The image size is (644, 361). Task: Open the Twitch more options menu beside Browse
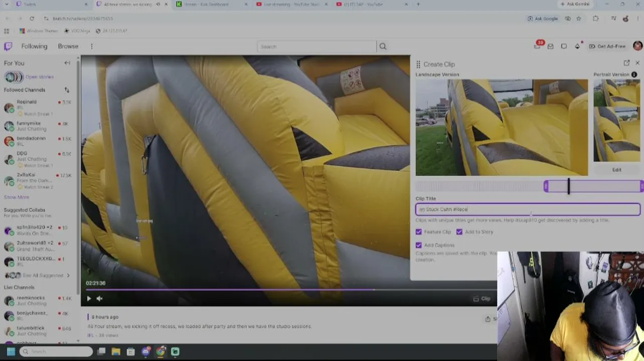91,46
